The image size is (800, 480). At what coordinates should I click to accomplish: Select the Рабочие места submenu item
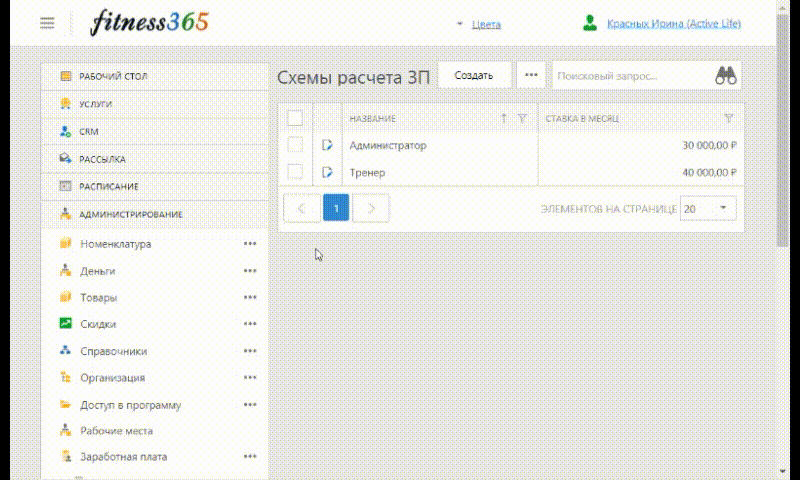tap(116, 431)
